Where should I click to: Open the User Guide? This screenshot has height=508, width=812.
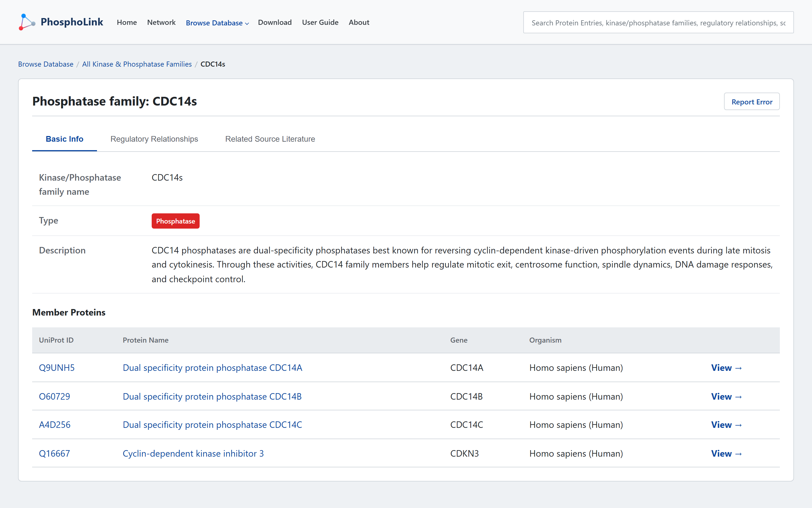320,23
